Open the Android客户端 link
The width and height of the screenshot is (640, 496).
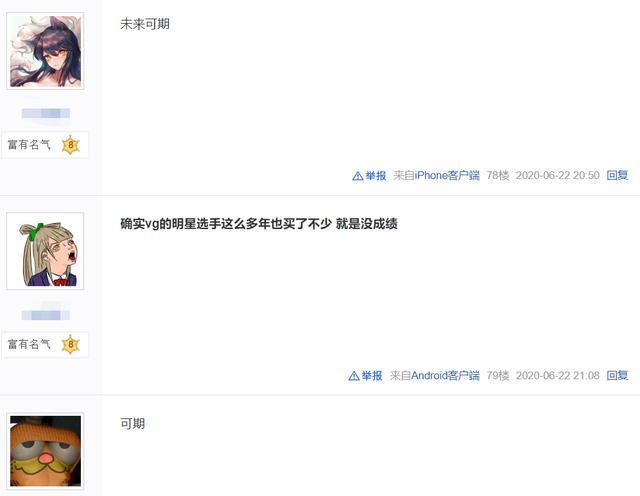click(x=445, y=376)
